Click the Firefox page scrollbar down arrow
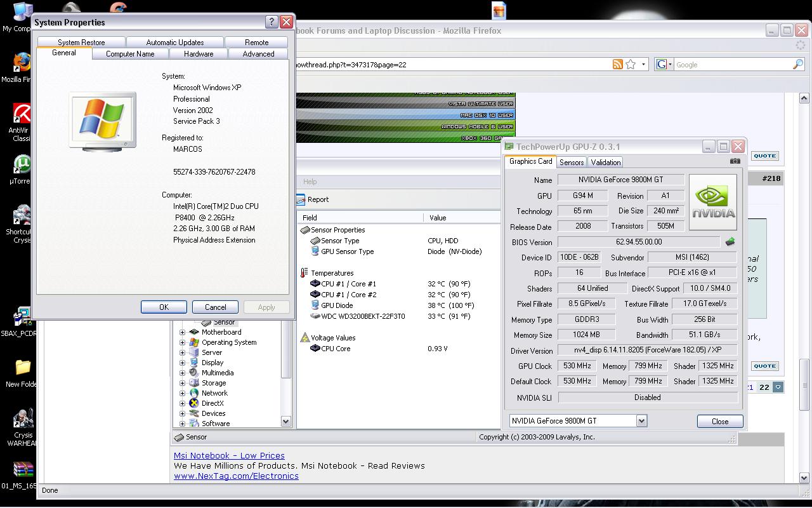812x508 pixels. (804, 478)
